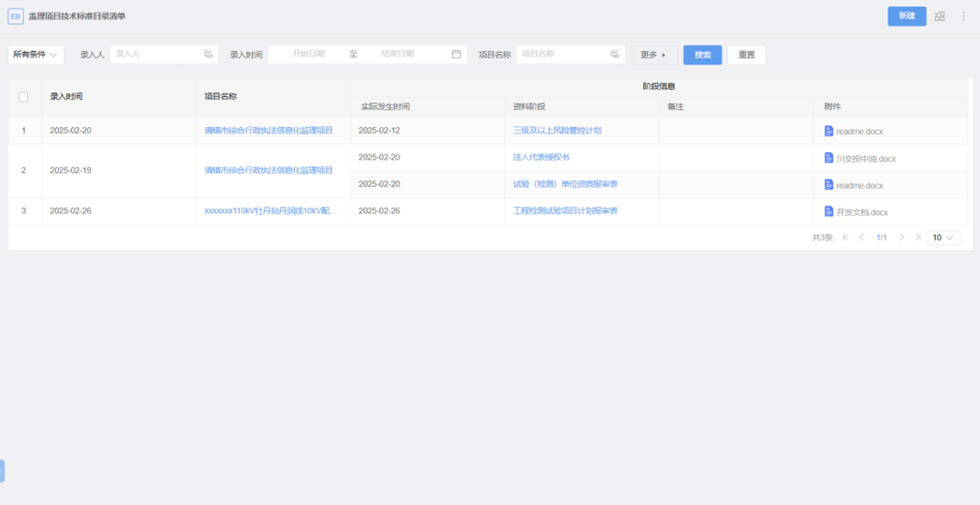Click the 搜索 button

[702, 55]
